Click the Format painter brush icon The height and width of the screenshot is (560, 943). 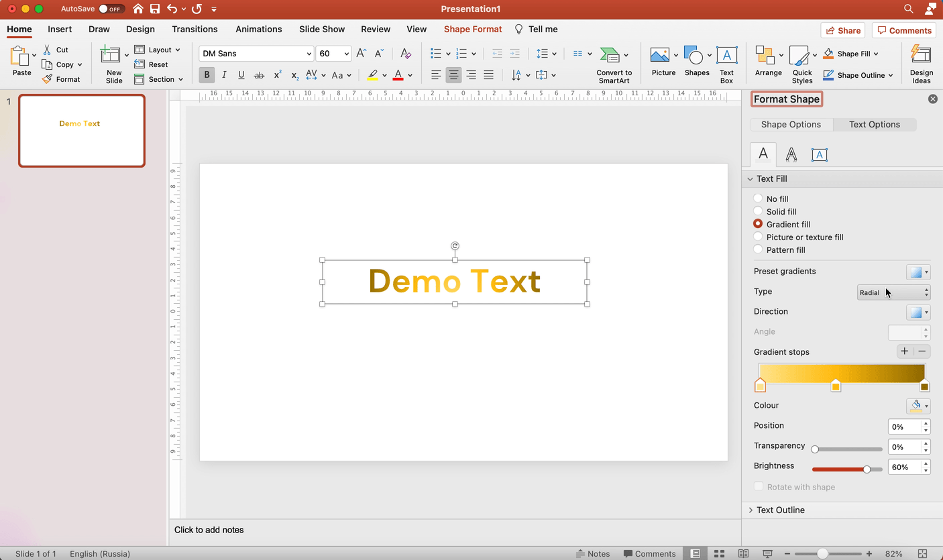[47, 79]
